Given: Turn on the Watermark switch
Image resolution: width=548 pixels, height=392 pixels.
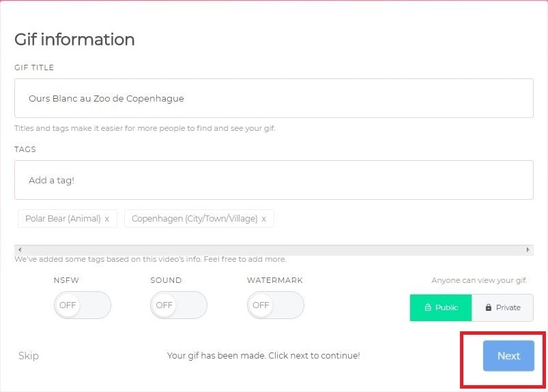Looking at the screenshot, I should (x=275, y=305).
